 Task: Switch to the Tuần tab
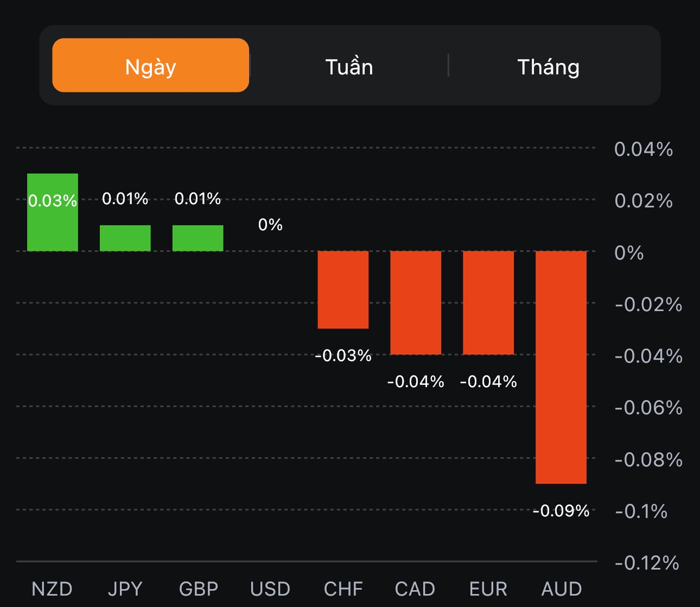click(x=349, y=67)
